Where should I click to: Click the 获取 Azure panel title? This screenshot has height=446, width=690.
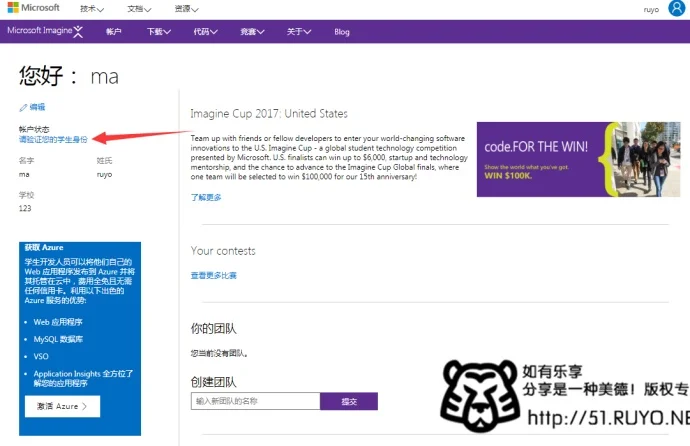coord(44,247)
